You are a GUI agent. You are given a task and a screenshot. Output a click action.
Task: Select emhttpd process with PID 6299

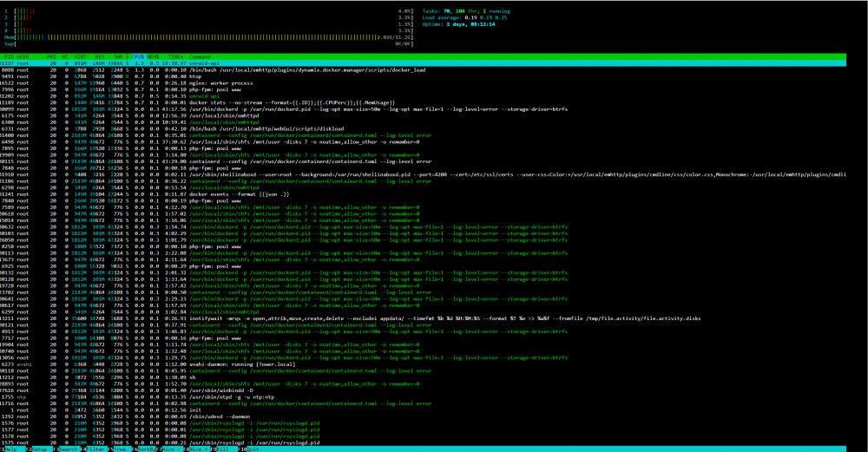point(423,312)
